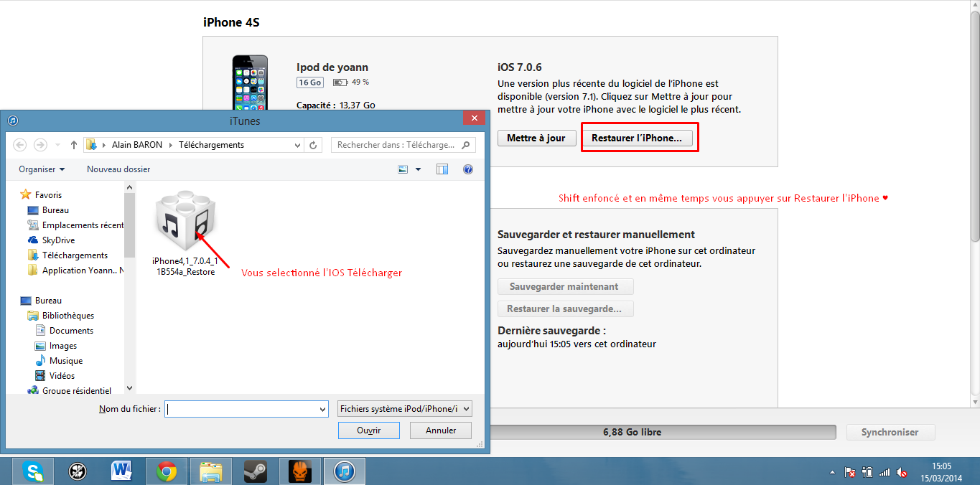The height and width of the screenshot is (485, 980).
Task: Click the iTunes taskbar icon
Action: 345,471
